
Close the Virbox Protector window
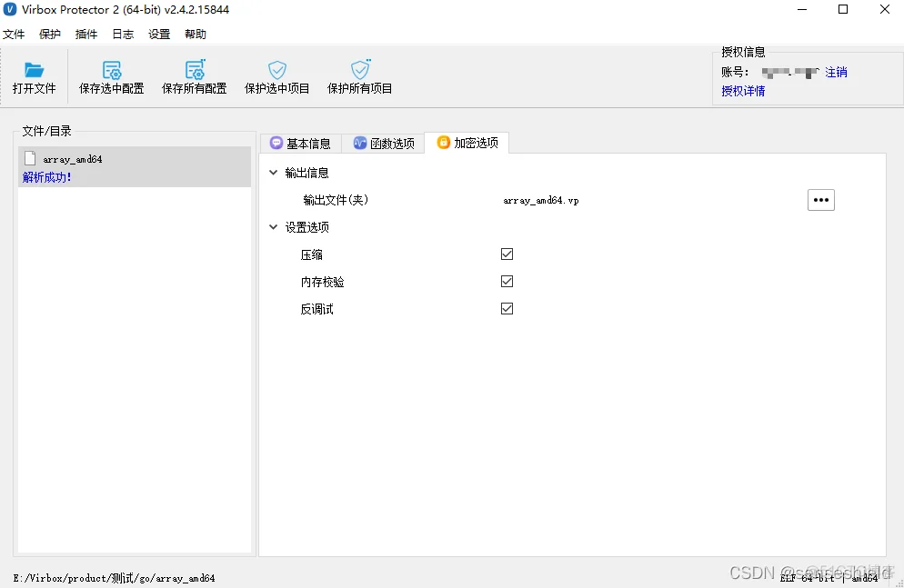[x=884, y=10]
